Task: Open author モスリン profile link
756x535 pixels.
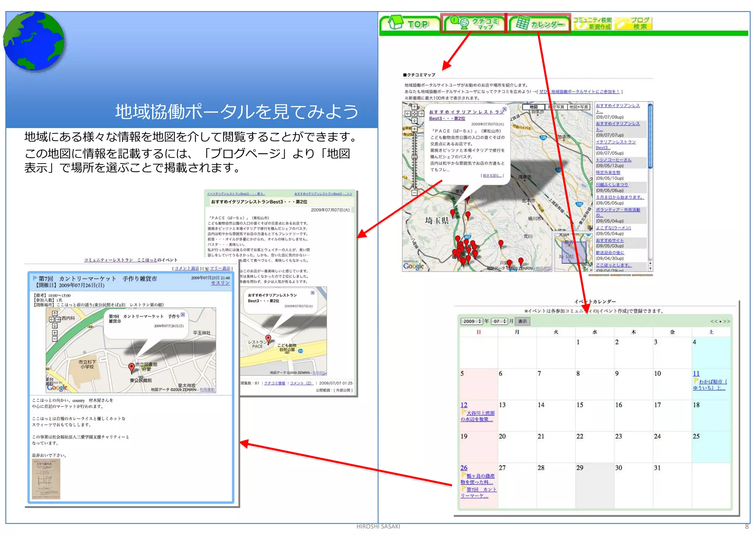Action: coord(220,283)
